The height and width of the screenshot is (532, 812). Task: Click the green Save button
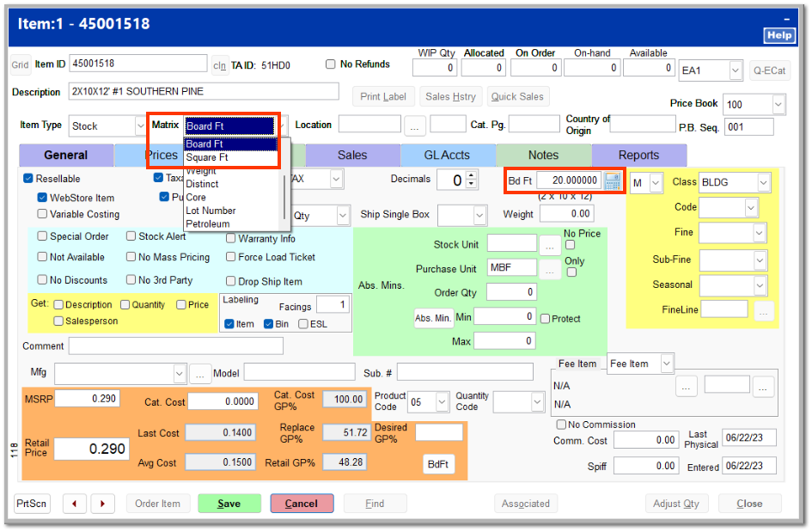click(x=229, y=504)
